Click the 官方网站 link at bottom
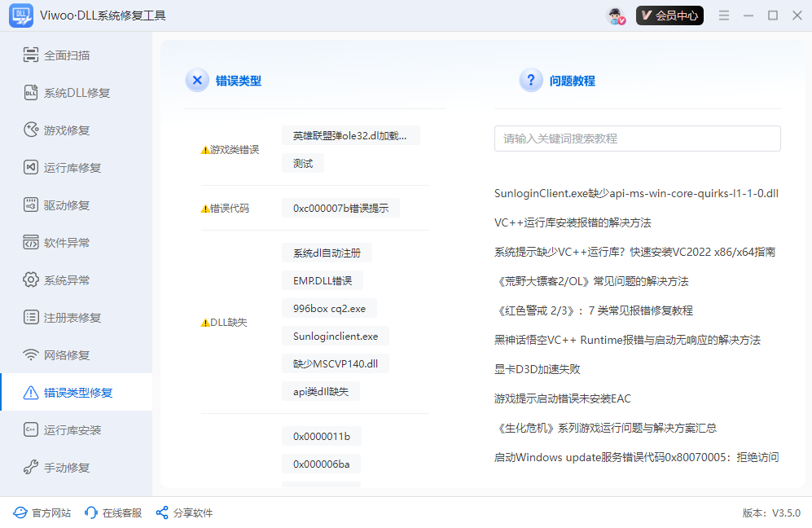 [x=41, y=513]
